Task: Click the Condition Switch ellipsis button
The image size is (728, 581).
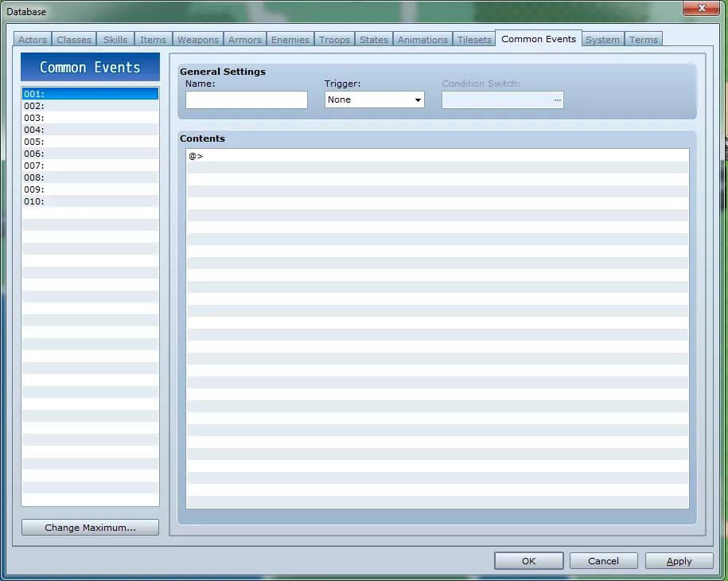Action: pyautogui.click(x=557, y=99)
